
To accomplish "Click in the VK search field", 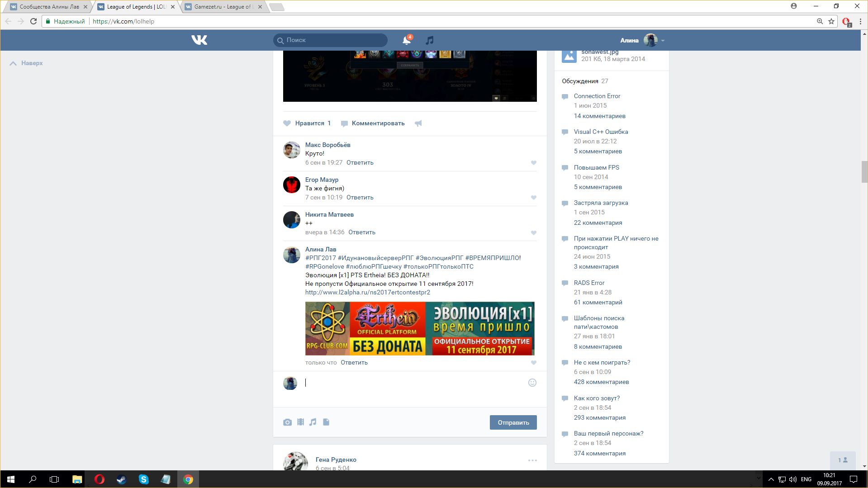I will pyautogui.click(x=330, y=40).
